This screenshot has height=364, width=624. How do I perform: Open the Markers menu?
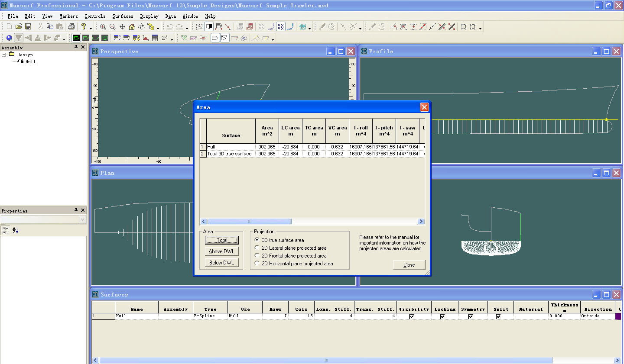[68, 16]
